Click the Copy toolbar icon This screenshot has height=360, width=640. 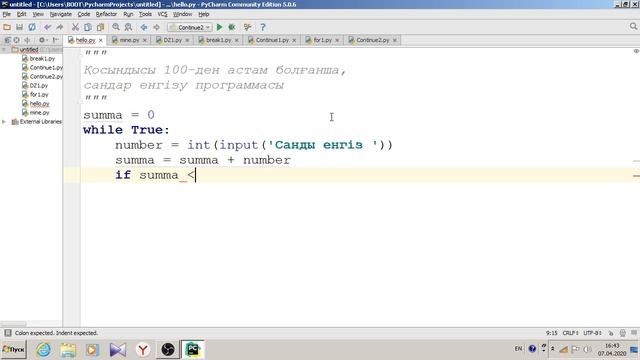(88, 27)
